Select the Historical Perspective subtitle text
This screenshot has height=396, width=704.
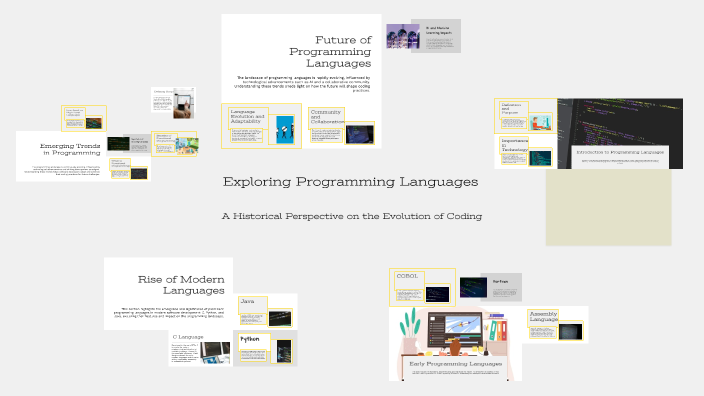click(352, 216)
